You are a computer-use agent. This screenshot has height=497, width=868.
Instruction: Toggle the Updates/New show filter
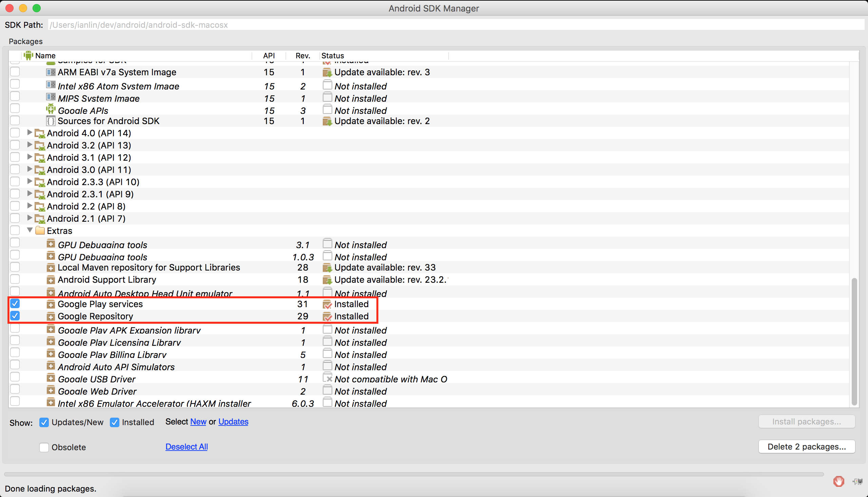pos(44,422)
